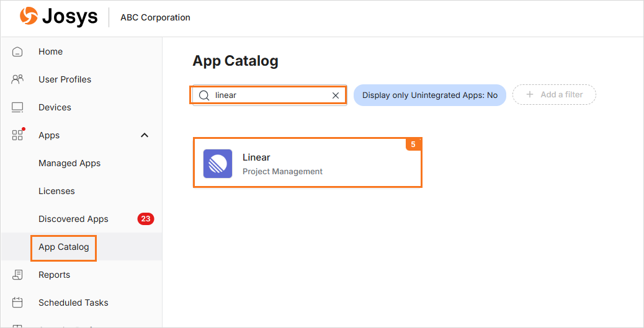This screenshot has width=644, height=328.
Task: Click the ABC Corporation organization name
Action: coord(155,17)
